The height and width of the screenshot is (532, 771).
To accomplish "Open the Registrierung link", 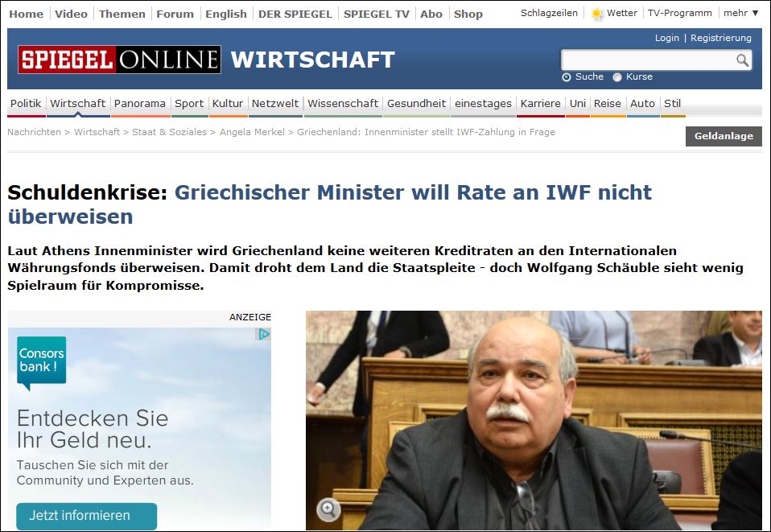I will coord(720,38).
